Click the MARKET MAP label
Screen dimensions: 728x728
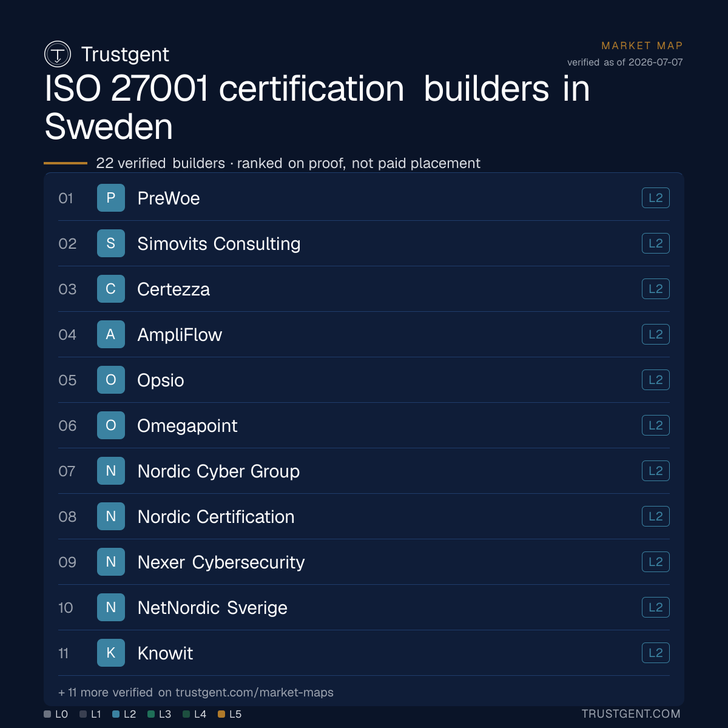(x=642, y=45)
